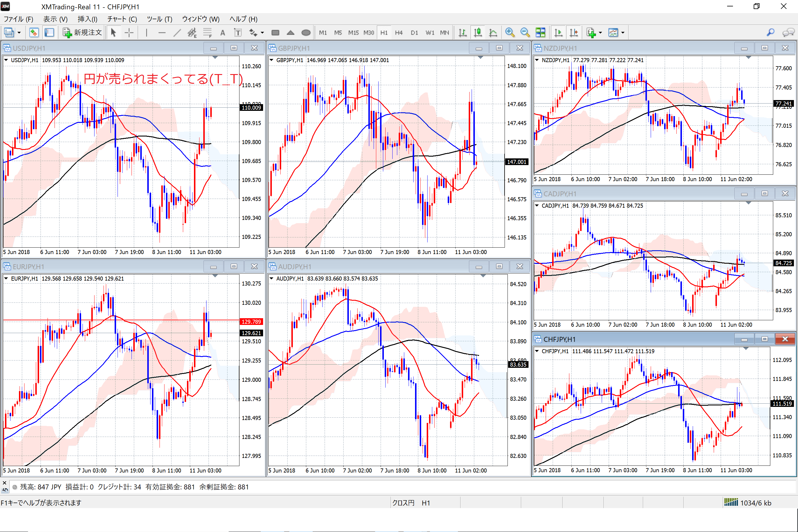Viewport: 798px width, 532px height.
Task: Expand the arrows symbols dropdown
Action: pos(262,33)
